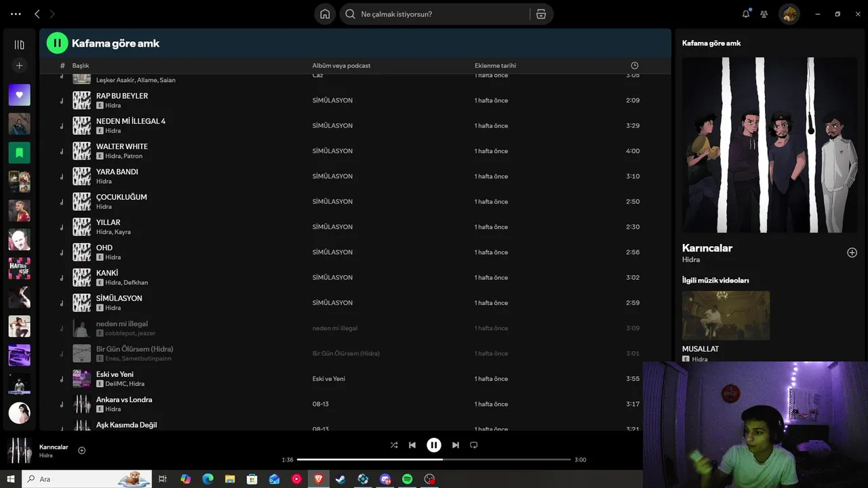Toggle repeat mode
868x488 pixels.
coord(474,445)
